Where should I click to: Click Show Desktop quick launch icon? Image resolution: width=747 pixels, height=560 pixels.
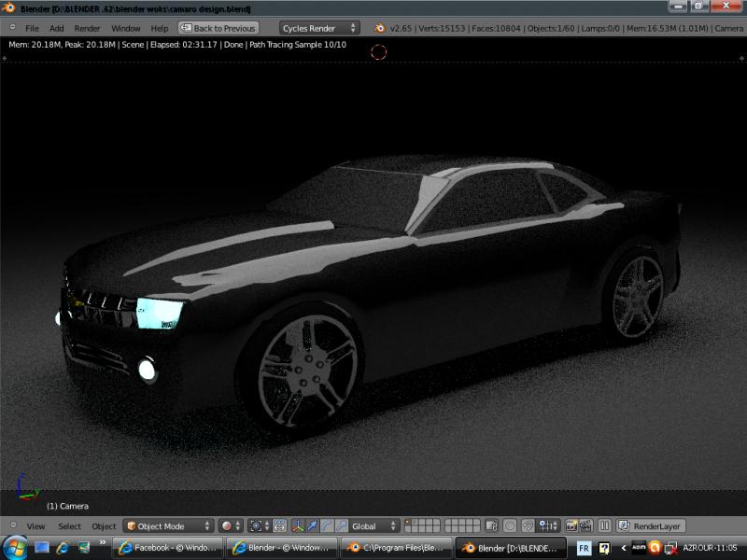(42, 548)
